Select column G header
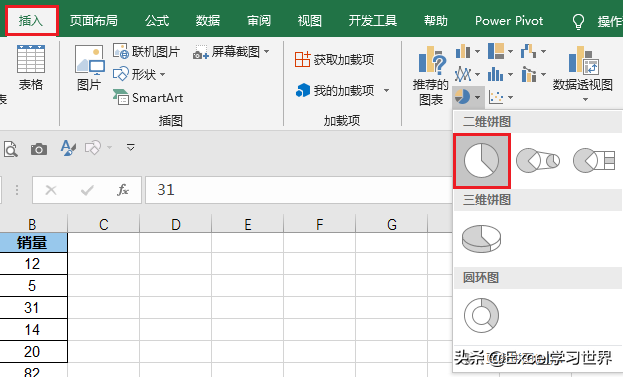Viewport: 623px width, 377px height. click(391, 224)
